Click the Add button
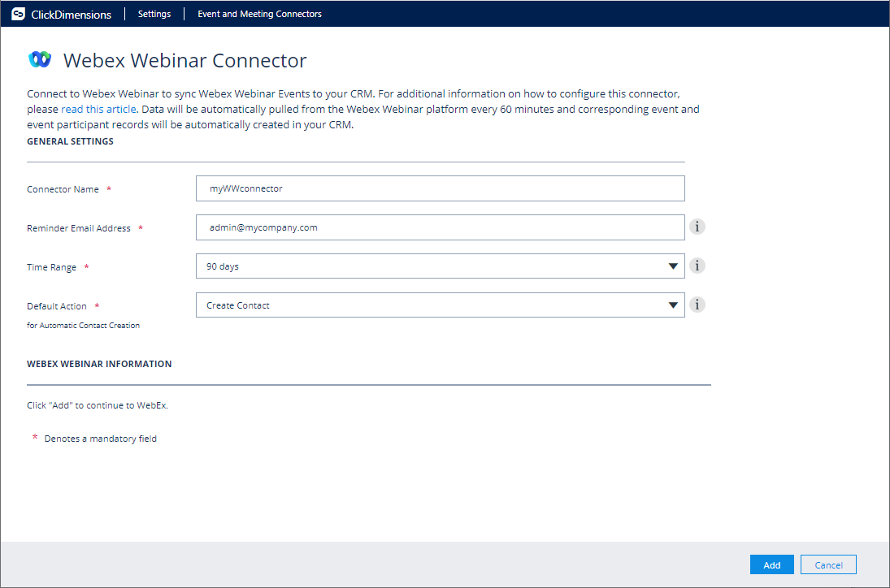Image resolution: width=890 pixels, height=588 pixels. point(771,564)
